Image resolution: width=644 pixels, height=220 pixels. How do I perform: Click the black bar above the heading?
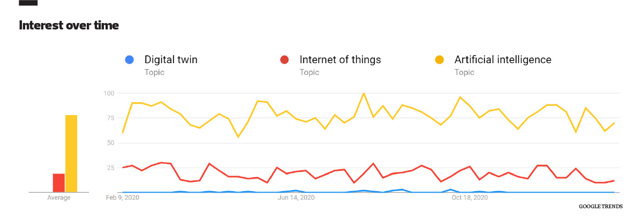point(28,3)
